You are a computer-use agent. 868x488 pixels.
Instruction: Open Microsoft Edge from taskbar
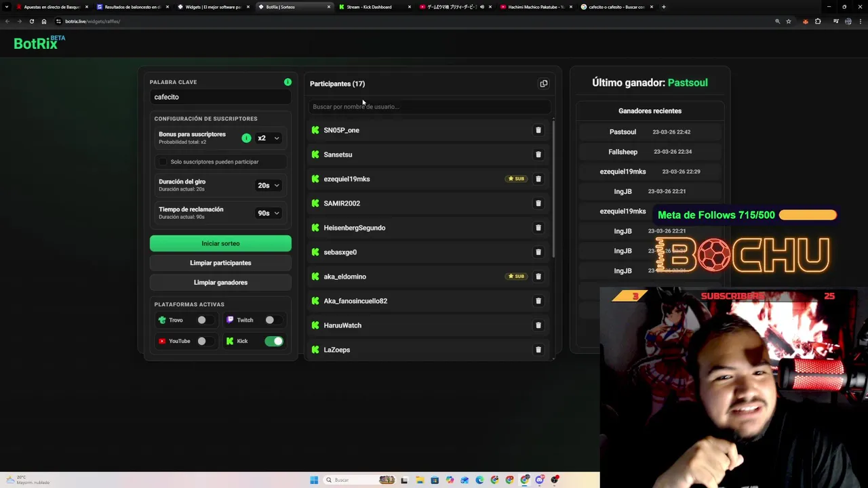click(x=479, y=480)
